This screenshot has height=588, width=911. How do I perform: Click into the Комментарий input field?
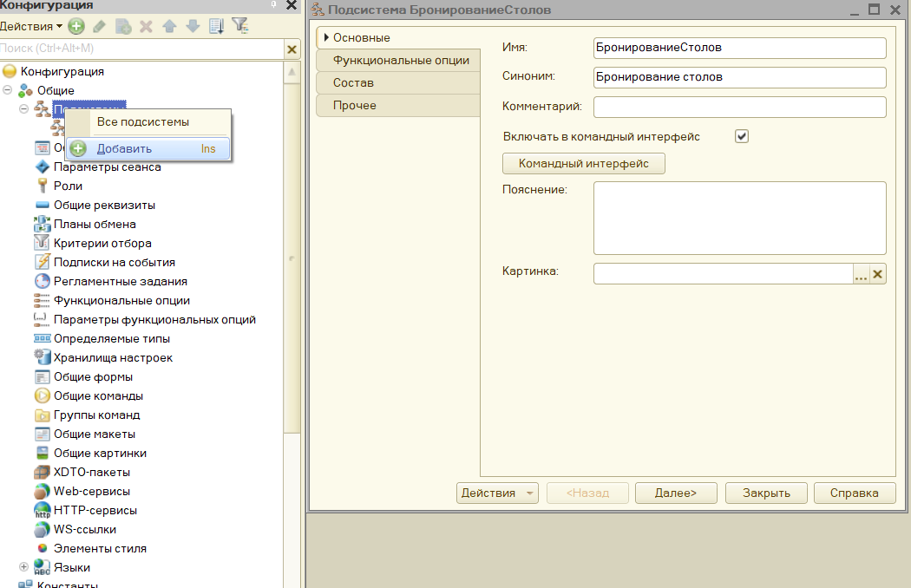(x=739, y=107)
